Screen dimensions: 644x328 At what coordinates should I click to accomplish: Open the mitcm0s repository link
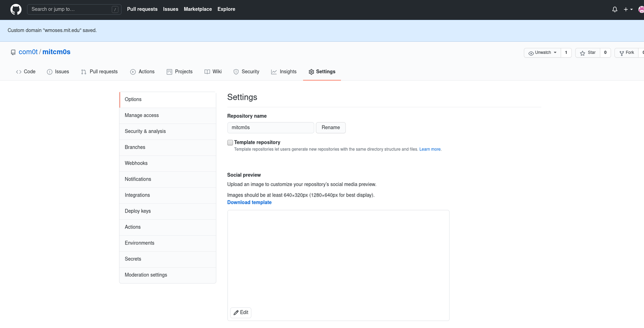[x=57, y=52]
